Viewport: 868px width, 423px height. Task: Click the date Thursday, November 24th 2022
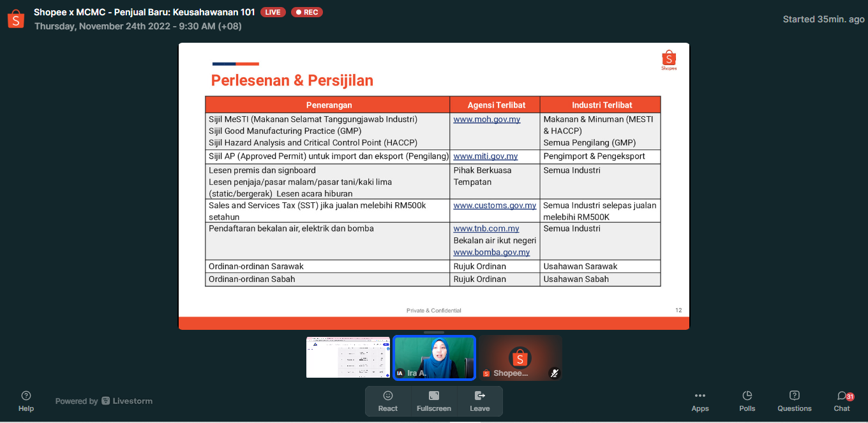[138, 26]
